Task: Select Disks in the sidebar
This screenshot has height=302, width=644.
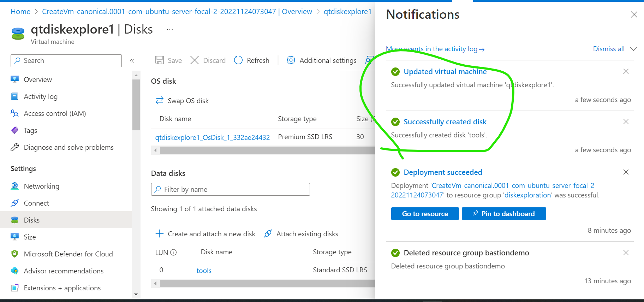Action: pyautogui.click(x=66, y=220)
